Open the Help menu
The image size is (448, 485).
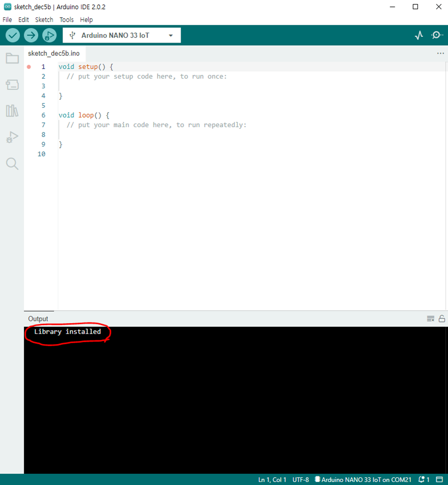tap(86, 19)
